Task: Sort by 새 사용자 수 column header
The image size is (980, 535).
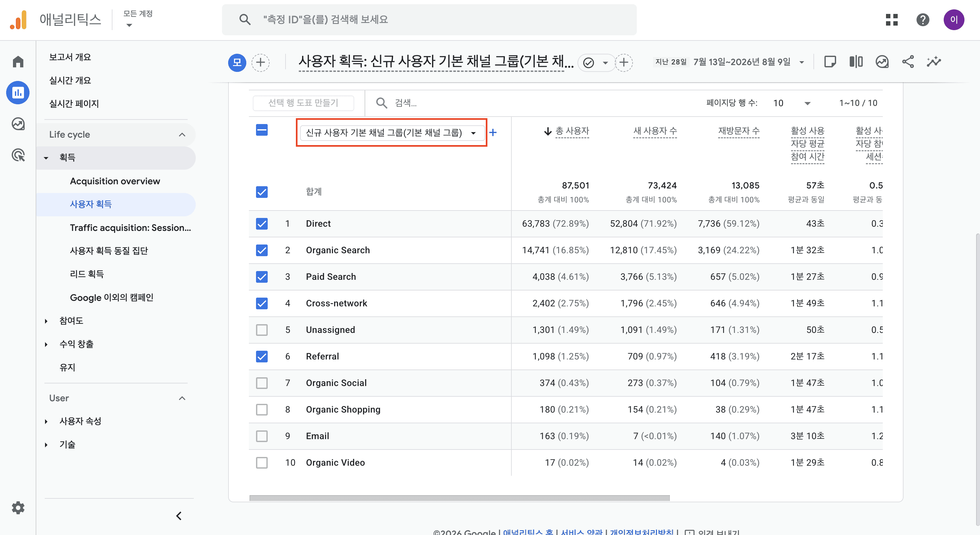Action: pos(655,131)
